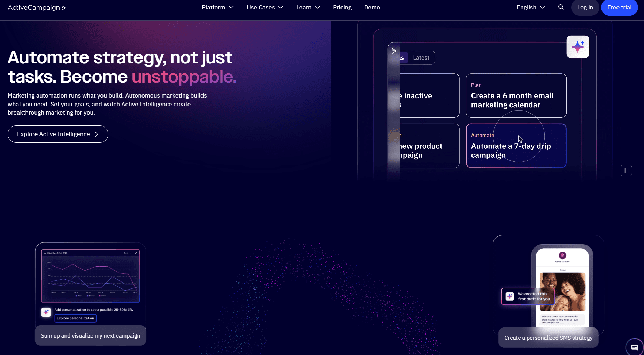The width and height of the screenshot is (644, 355).
Task: Click Explore Active Intelligence button
Action: (x=58, y=134)
